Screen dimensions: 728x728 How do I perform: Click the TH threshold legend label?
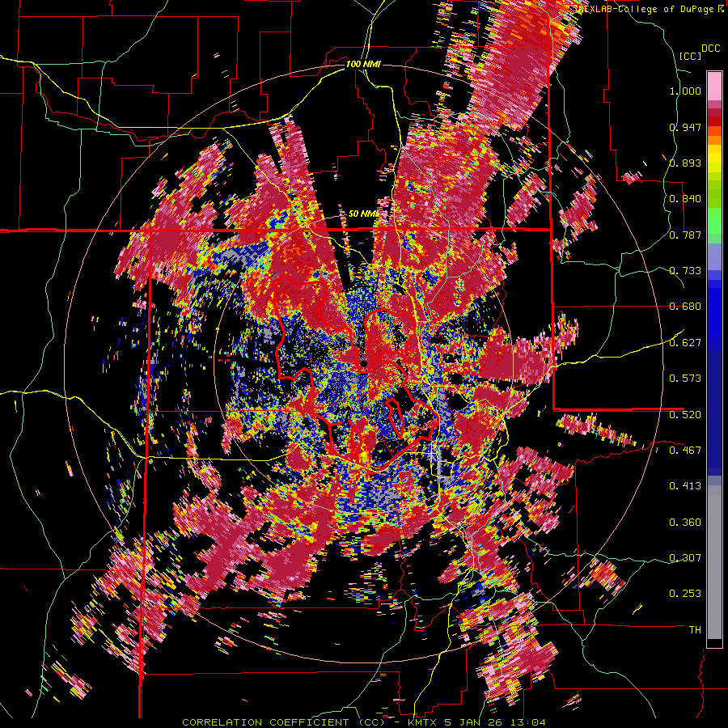[x=695, y=630]
